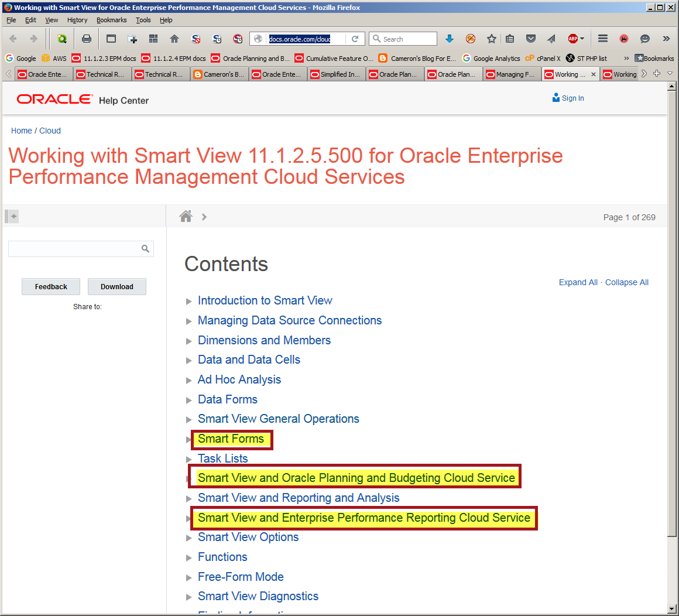The width and height of the screenshot is (679, 616).
Task: Open Smart View Diagnostics link
Action: pyautogui.click(x=258, y=596)
